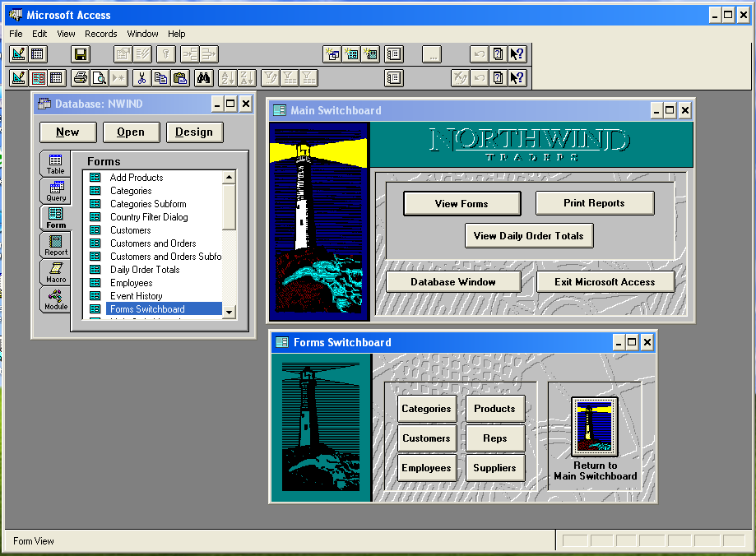The height and width of the screenshot is (556, 756).
Task: Click the New Report icon in upper toolbar
Action: pos(370,54)
